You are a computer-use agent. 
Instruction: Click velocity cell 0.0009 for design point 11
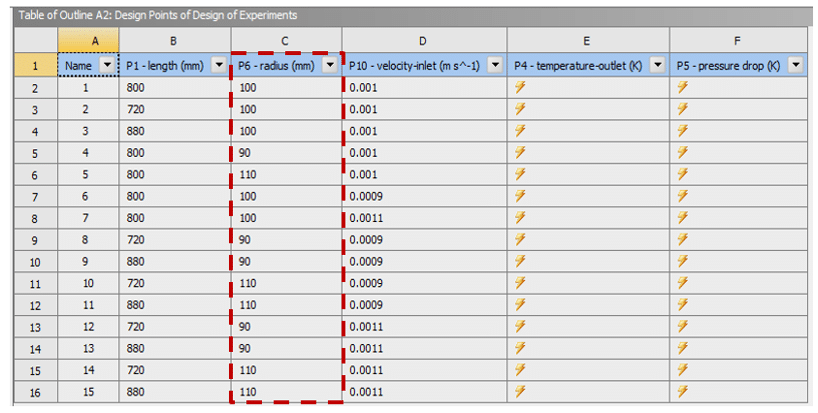coord(424,305)
